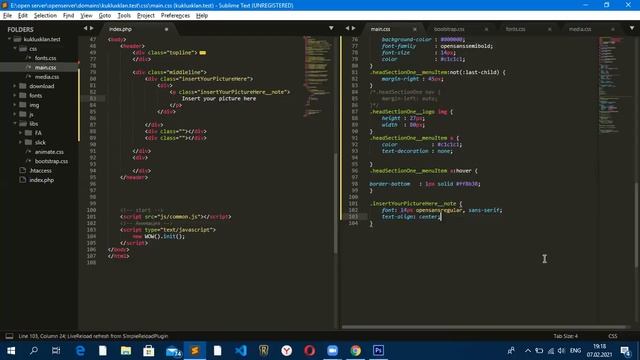The image size is (640, 360).
Task: Open bootstrap.css in the sidebar
Action: pos(51,161)
